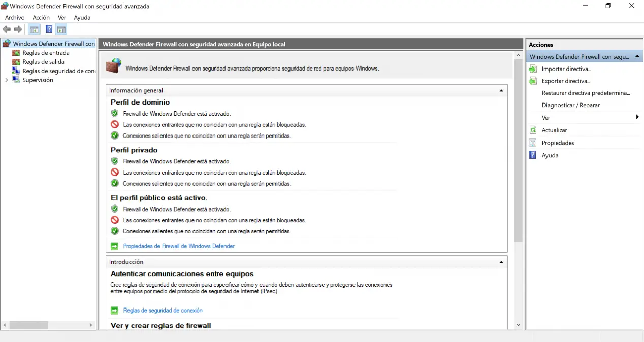Click the back arrow toolbar icon
Screen dimensions: 644x342
tap(7, 30)
